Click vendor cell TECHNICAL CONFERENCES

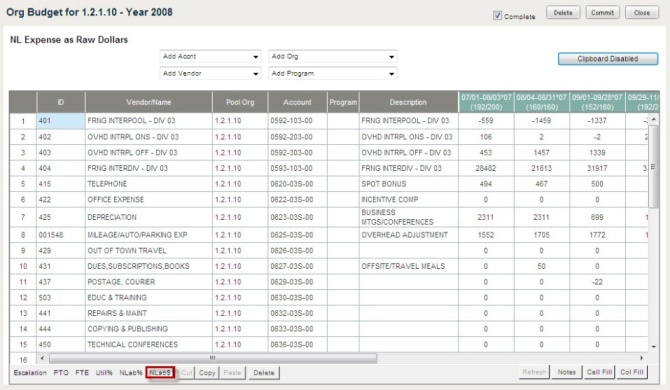(148, 344)
